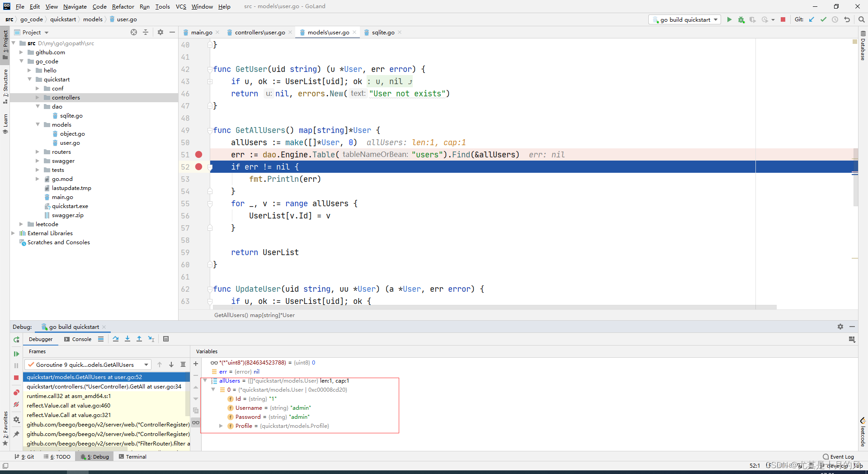Image resolution: width=868 pixels, height=474 pixels.
Task: Rerun debug session icon
Action: 16,339
